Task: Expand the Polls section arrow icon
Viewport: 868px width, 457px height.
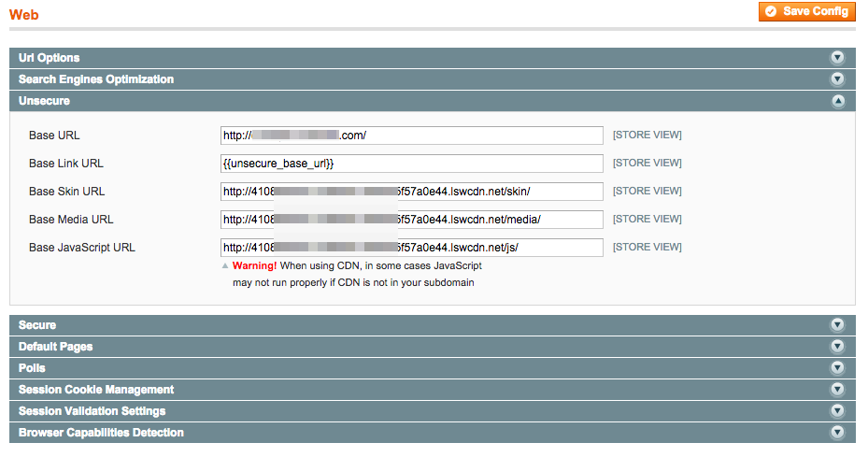Action: click(837, 368)
